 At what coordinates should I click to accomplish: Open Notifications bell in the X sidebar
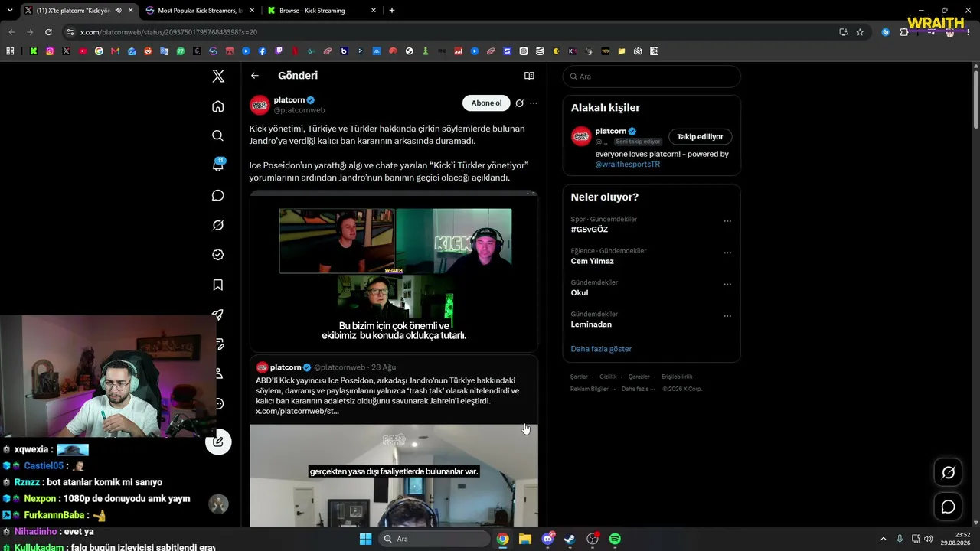click(218, 165)
